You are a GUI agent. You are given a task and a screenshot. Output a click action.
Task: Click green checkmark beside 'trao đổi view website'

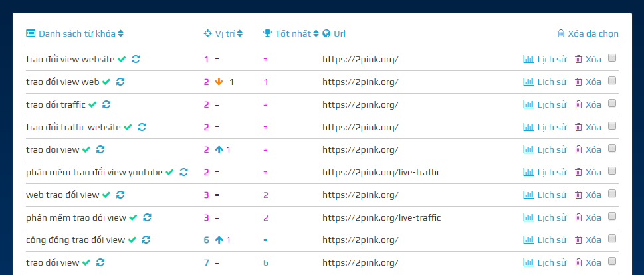pos(122,60)
